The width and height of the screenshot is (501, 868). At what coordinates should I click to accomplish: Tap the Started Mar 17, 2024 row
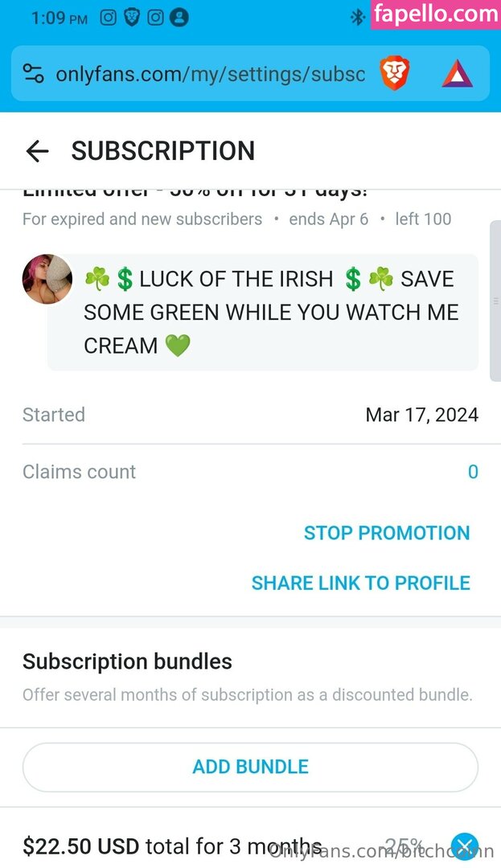point(250,415)
